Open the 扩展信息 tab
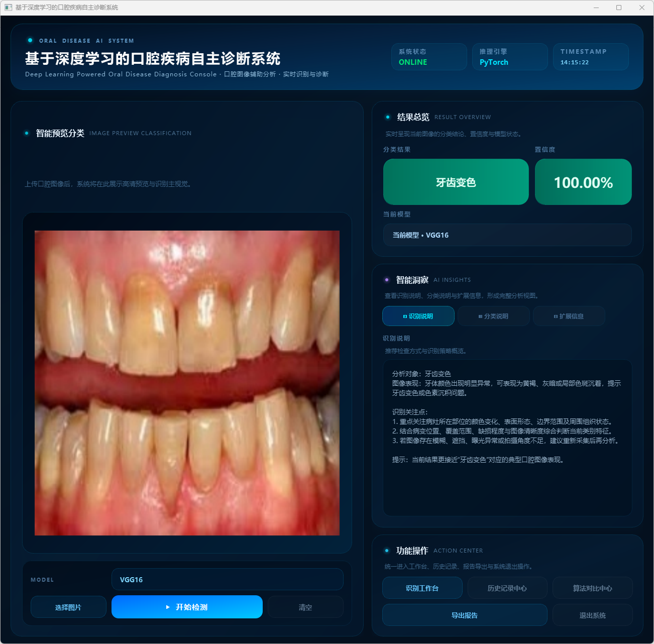This screenshot has width=654, height=644. click(x=569, y=316)
